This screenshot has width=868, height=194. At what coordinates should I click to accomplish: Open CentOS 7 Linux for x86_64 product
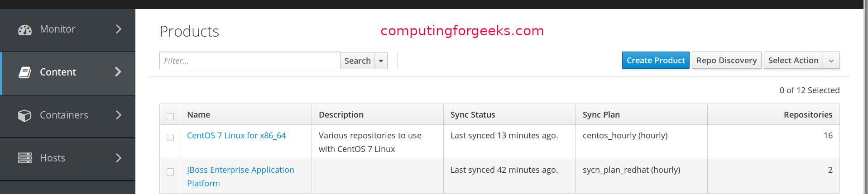(x=236, y=136)
